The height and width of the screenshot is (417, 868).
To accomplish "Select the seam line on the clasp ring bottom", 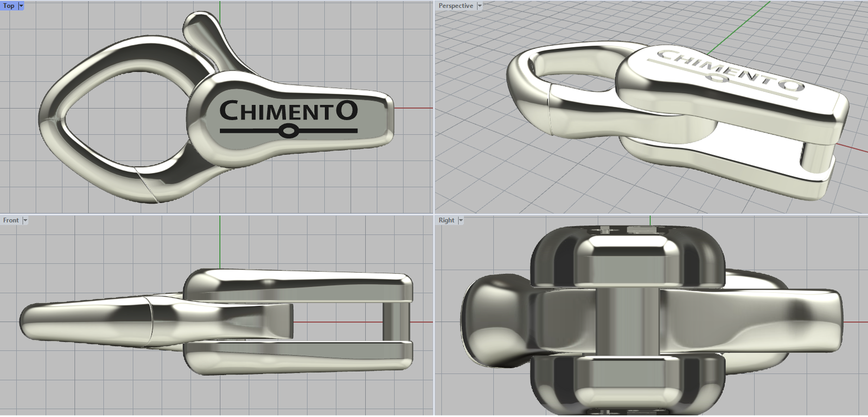I will pos(146,184).
